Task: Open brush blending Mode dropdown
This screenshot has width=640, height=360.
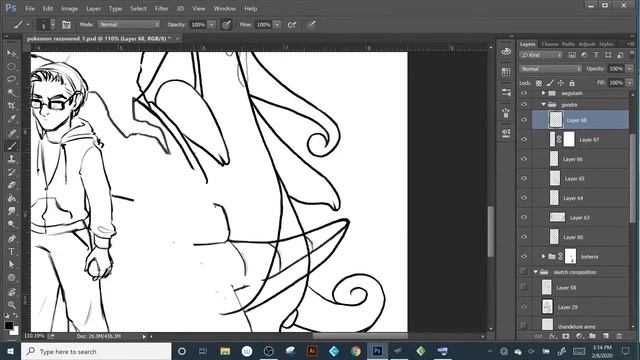Action: pyautogui.click(x=129, y=24)
